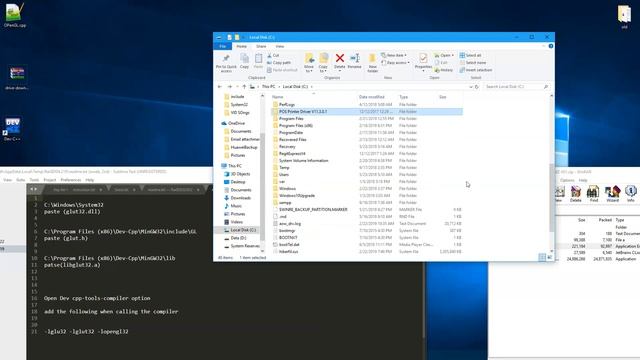Switch to the Home ribbon tab
The image size is (640, 360).
(x=242, y=47)
